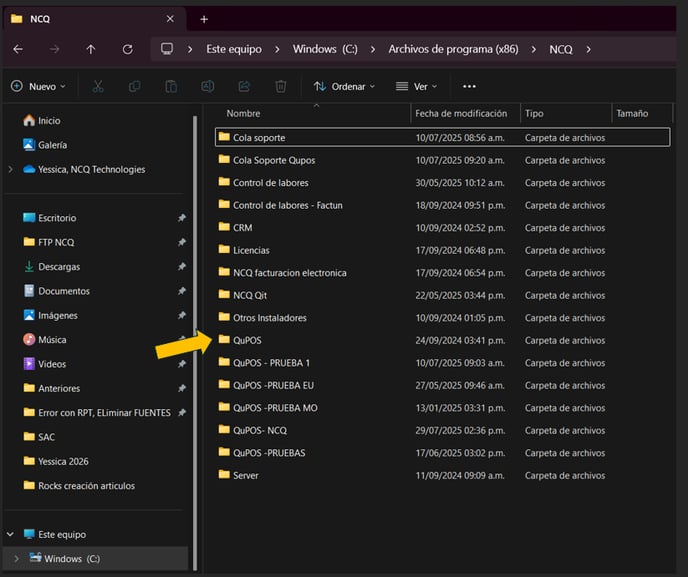Open Error con RPT, ELiminar FUENTES folder
688x577 pixels.
pos(97,413)
